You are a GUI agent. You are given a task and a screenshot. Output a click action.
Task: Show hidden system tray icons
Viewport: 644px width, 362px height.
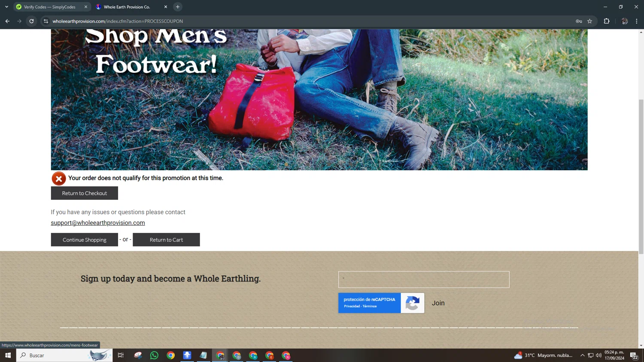(x=583, y=355)
